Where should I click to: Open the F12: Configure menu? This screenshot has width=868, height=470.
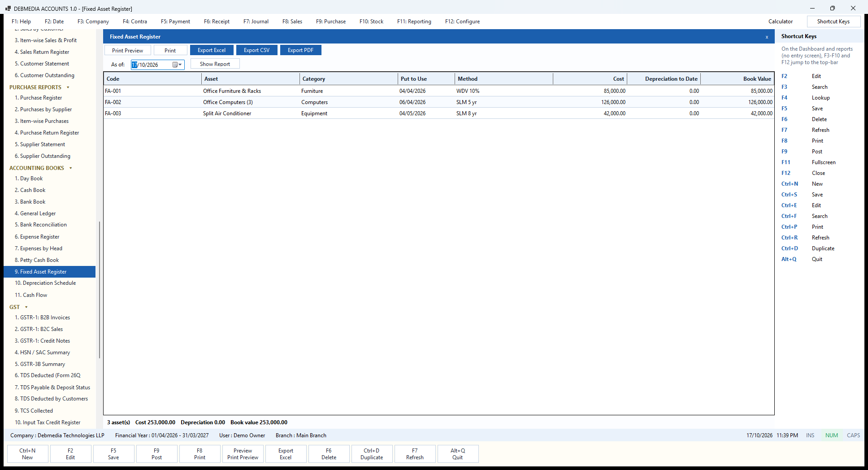click(x=462, y=22)
